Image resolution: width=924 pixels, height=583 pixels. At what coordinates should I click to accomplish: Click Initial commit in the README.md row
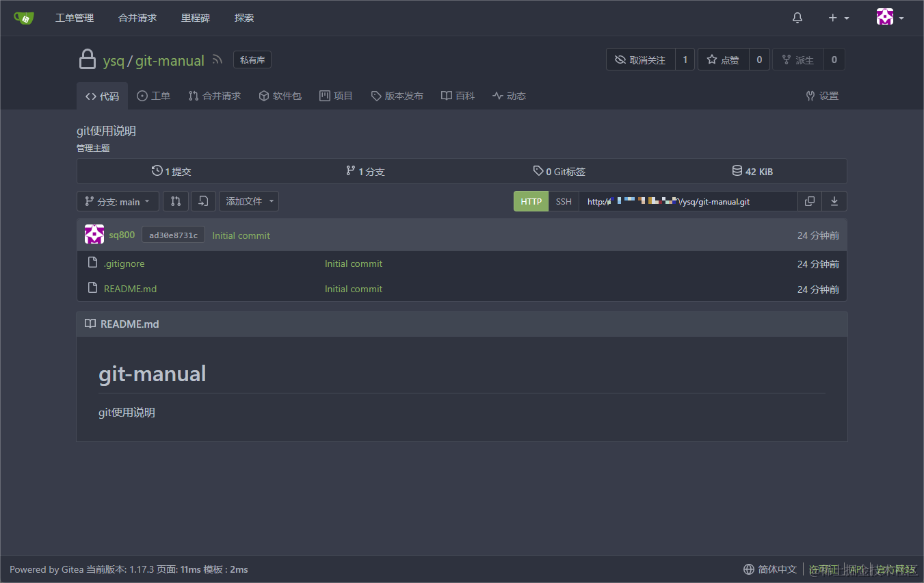354,289
